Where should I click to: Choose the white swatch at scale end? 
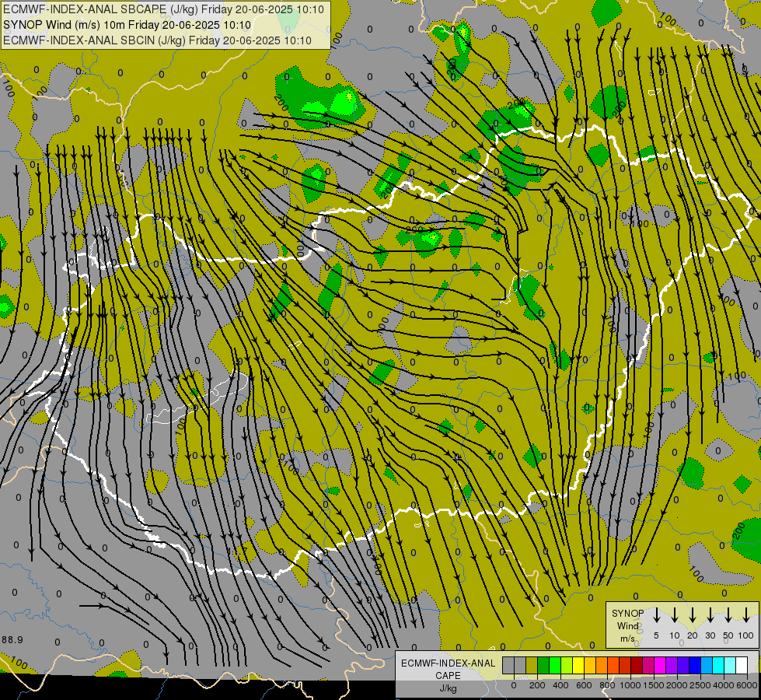(742, 665)
